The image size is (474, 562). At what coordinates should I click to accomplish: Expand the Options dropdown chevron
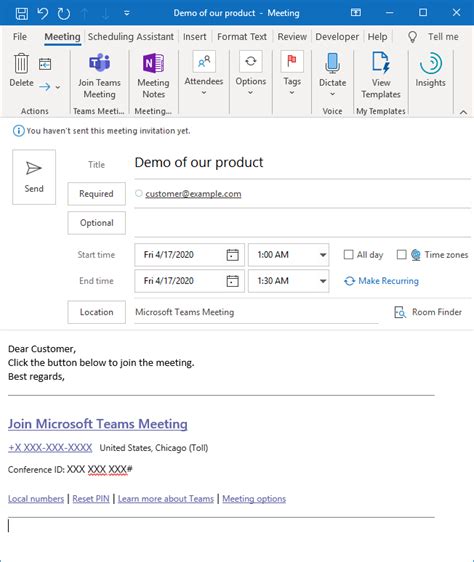[x=251, y=93]
